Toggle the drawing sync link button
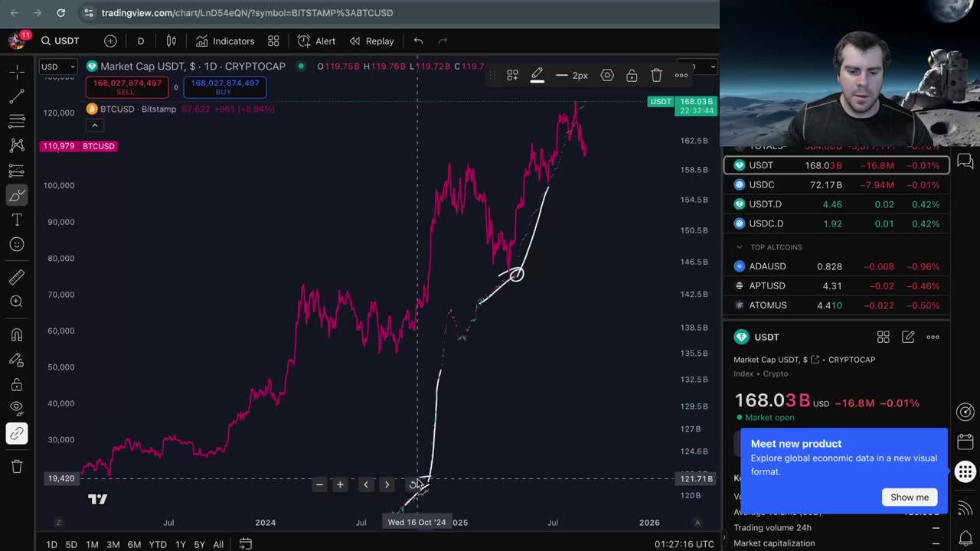The width and height of the screenshot is (980, 551). pyautogui.click(x=17, y=433)
